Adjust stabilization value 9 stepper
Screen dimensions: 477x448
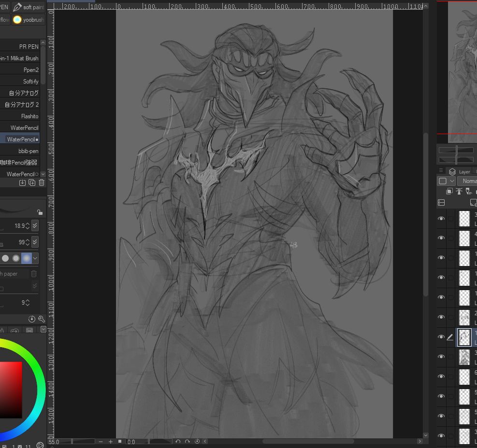coord(28,302)
